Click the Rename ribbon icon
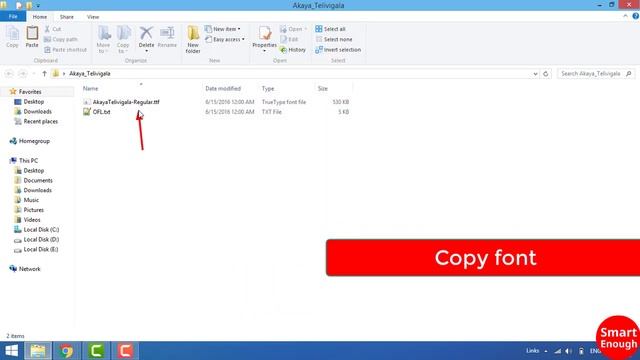The image size is (640, 360). click(x=167, y=37)
